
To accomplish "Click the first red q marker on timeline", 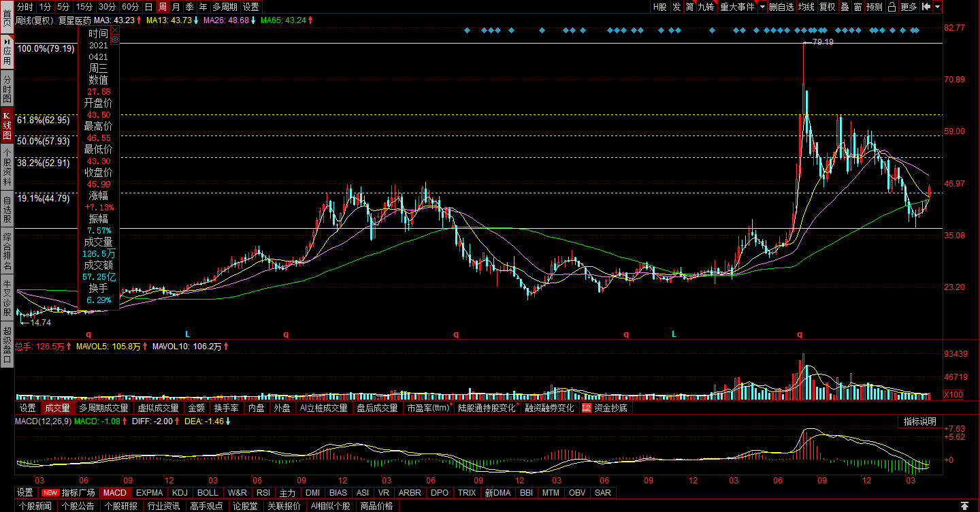I will 88,334.
